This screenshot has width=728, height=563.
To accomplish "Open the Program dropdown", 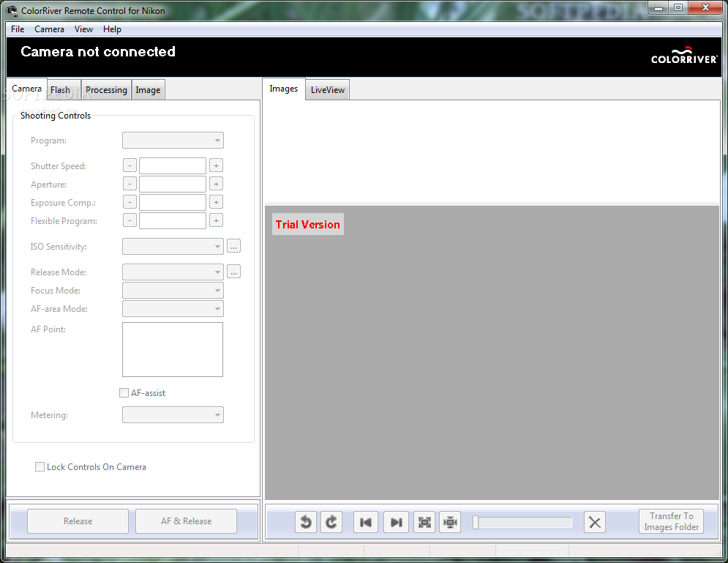I will coord(173,141).
